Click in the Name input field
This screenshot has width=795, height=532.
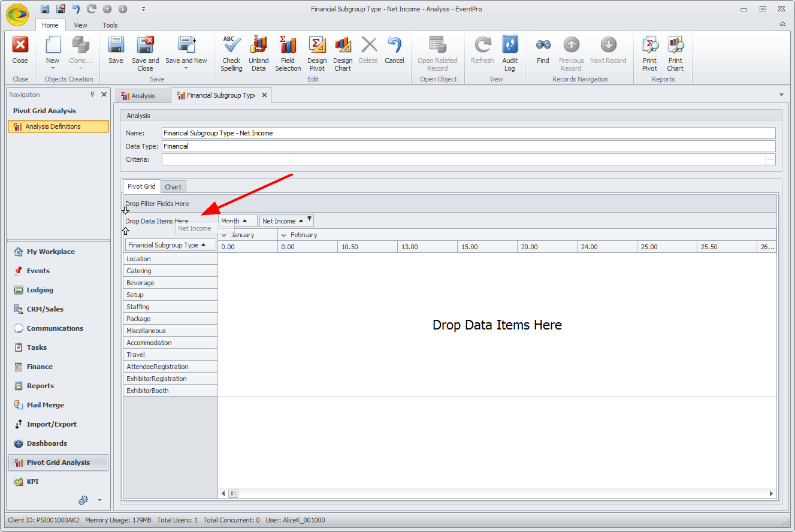point(468,133)
